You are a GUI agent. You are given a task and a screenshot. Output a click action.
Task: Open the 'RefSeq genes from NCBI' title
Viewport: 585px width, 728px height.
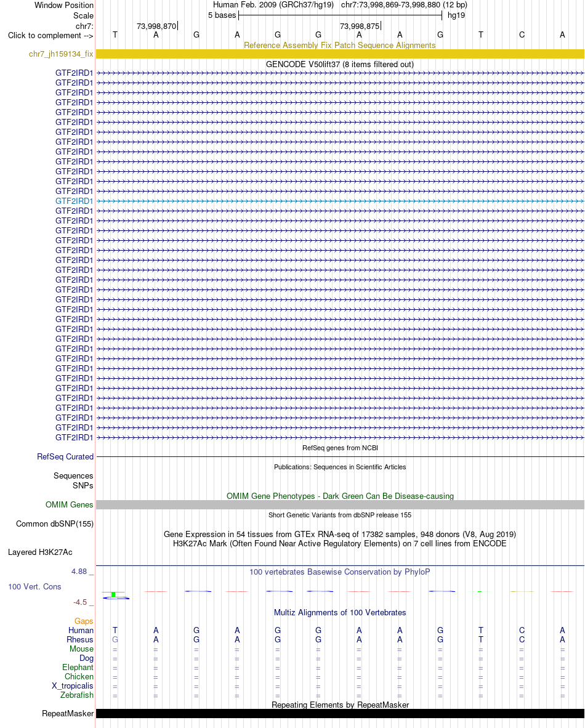tap(340, 448)
